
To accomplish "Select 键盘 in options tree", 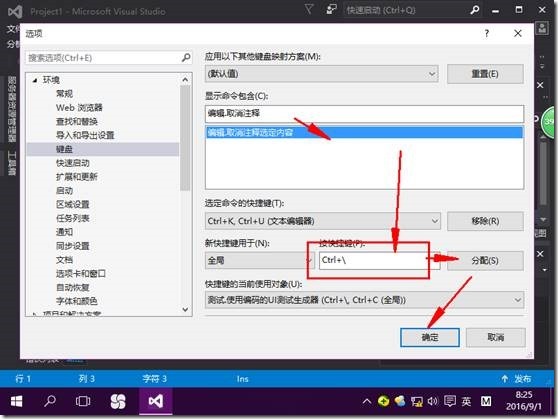I will 64,149.
